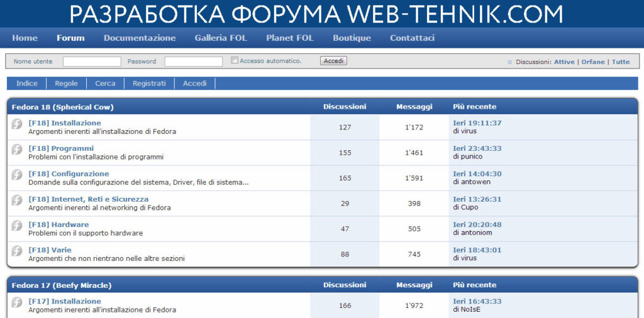Open the [F17] Installazione forum
This screenshot has height=318, width=644.
[65, 302]
